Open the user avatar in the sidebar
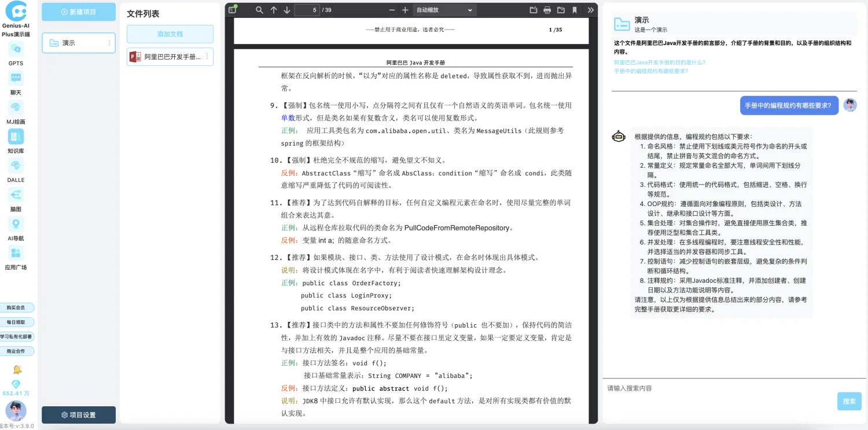This screenshot has height=430, width=868. (x=16, y=410)
